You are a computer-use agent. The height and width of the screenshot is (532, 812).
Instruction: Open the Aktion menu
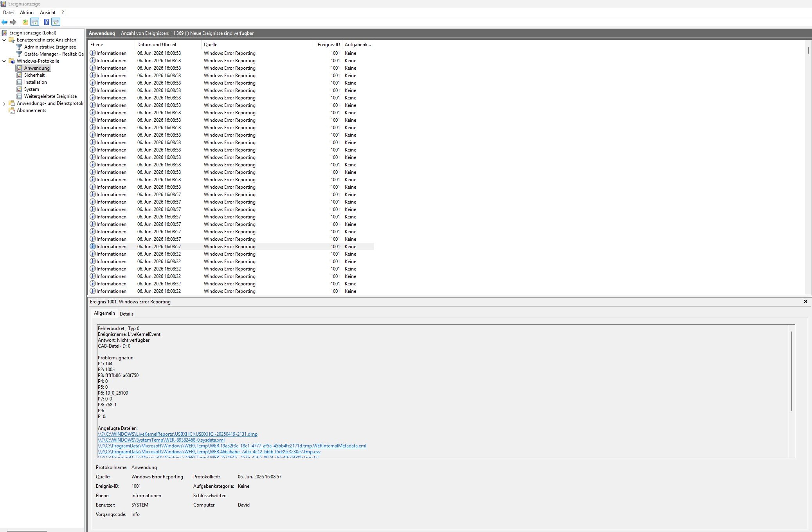click(x=27, y=13)
